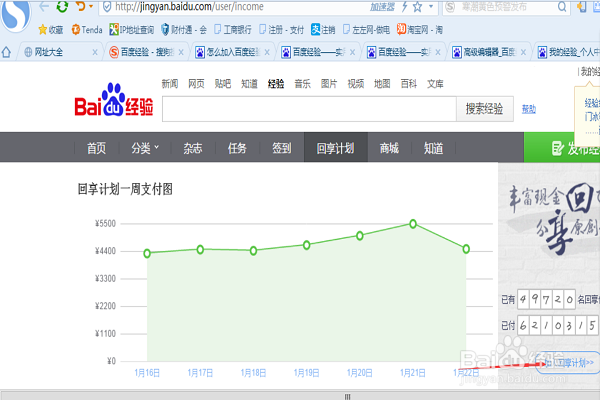Image resolution: width=600 pixels, height=400 pixels.
Task: Expand the 分类 category dropdown
Action: [145, 148]
